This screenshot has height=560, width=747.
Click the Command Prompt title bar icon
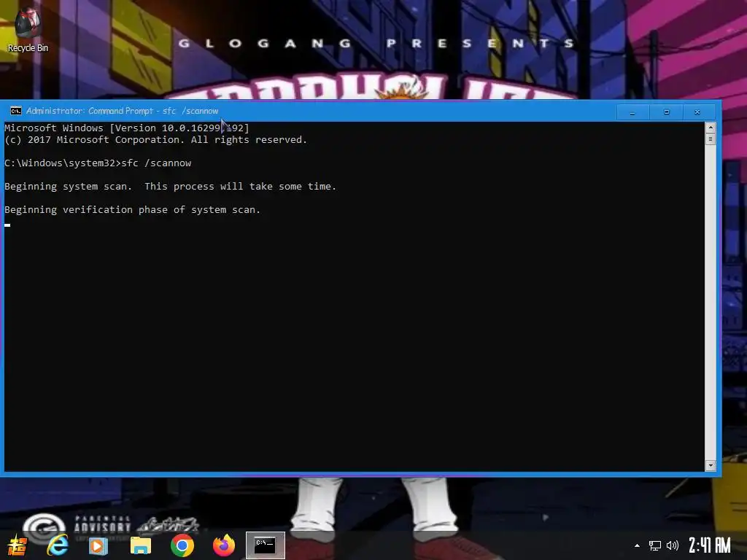(x=16, y=111)
